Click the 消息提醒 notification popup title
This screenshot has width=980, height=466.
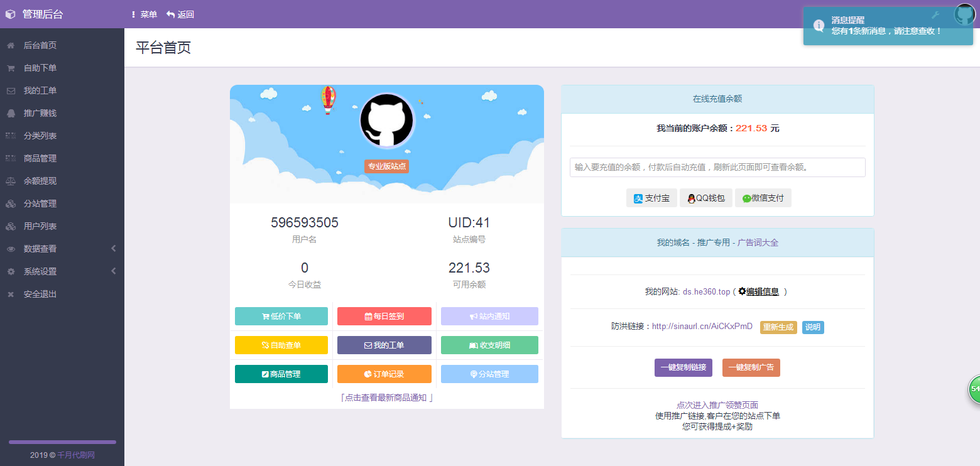point(847,20)
